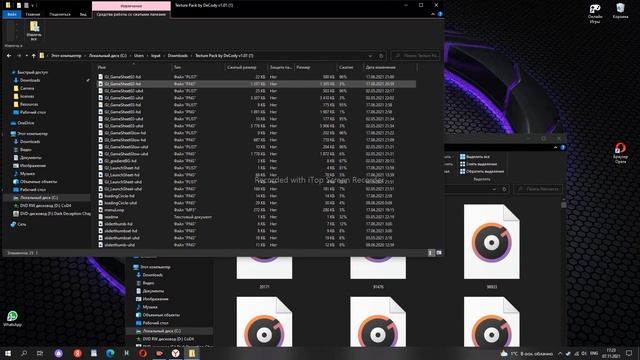Viewport: 640px width, 360px height.
Task: Click search field in background Explorer window
Action: tap(538, 189)
